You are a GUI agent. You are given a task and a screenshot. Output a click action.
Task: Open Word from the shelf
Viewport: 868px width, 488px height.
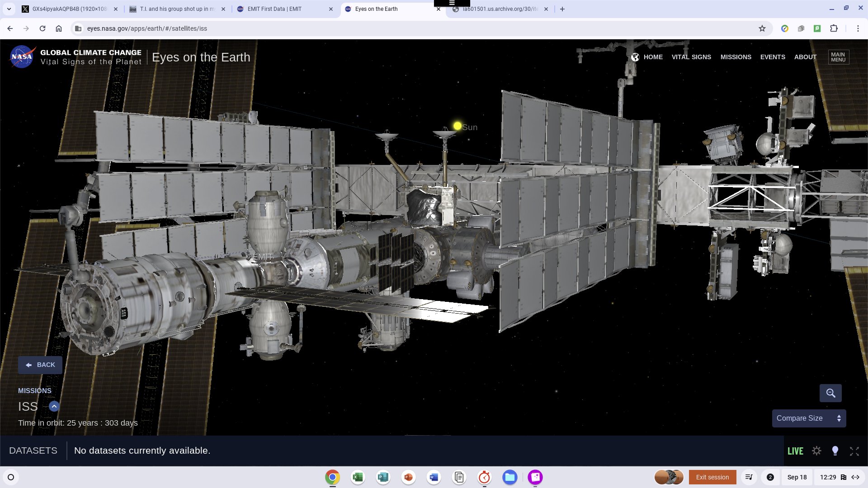click(434, 477)
